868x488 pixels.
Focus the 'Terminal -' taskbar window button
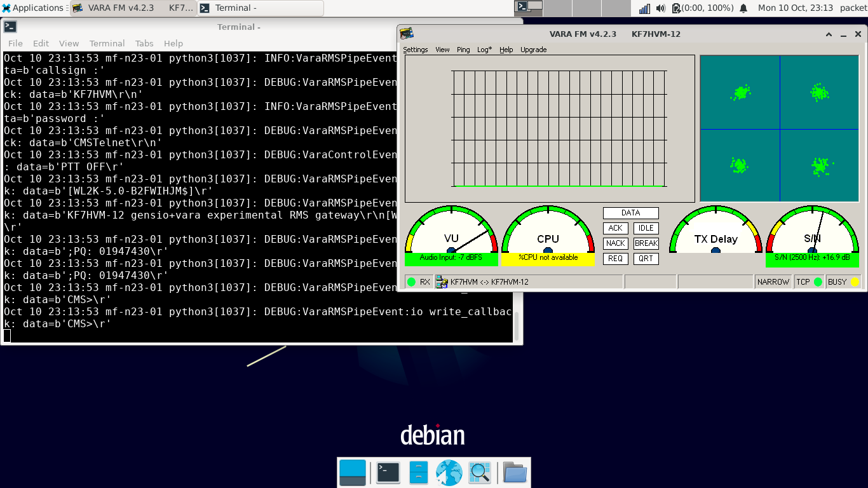pos(261,8)
